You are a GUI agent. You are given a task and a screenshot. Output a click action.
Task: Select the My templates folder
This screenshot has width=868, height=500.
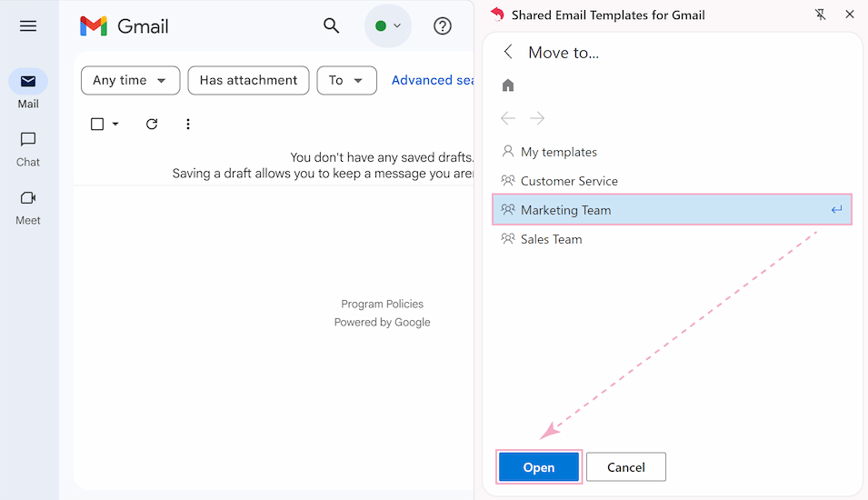(x=672, y=152)
